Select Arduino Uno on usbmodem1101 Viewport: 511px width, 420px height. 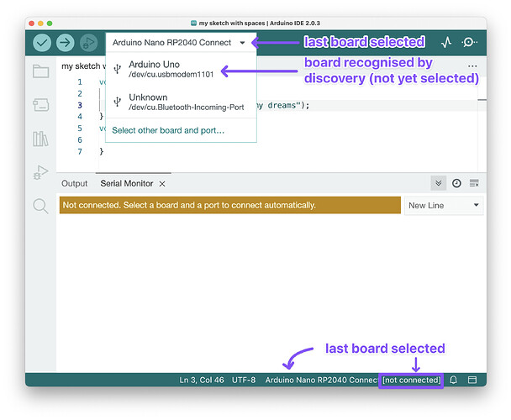181,69
